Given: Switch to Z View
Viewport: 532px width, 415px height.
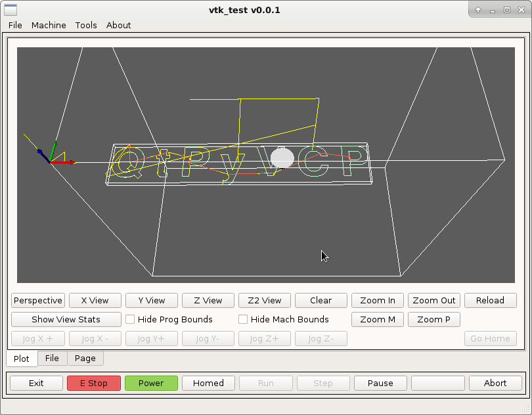Looking at the screenshot, I should (x=208, y=301).
